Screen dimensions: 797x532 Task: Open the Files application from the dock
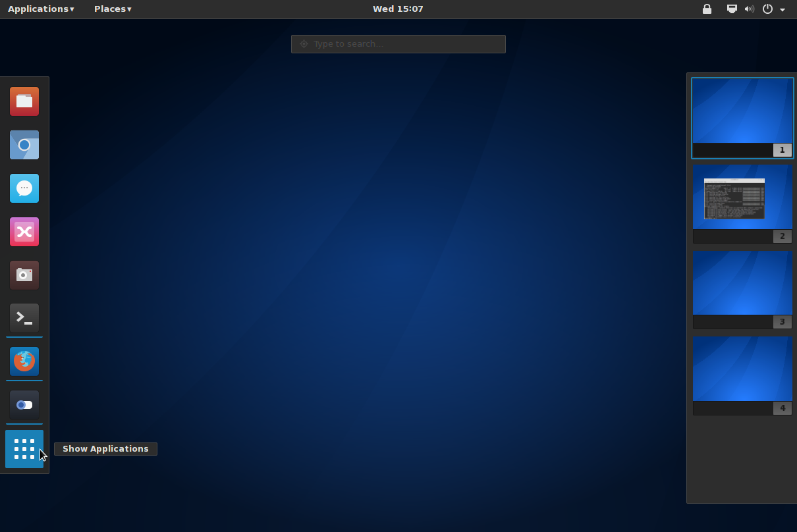[x=24, y=101]
